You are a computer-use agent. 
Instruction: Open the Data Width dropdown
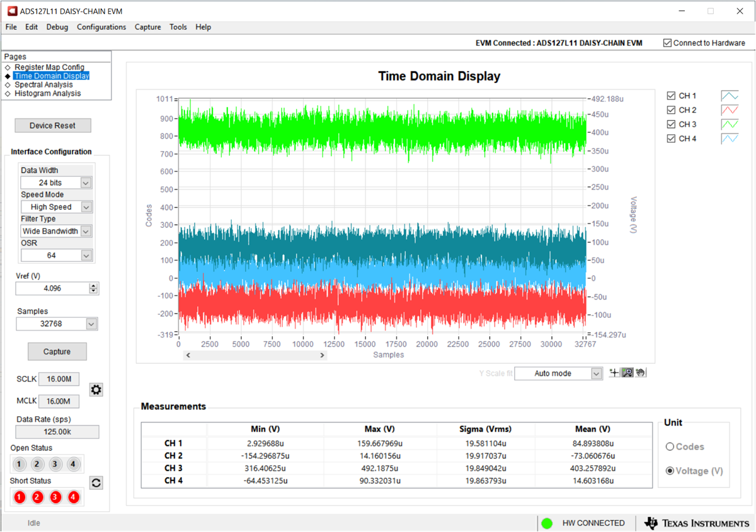click(86, 183)
